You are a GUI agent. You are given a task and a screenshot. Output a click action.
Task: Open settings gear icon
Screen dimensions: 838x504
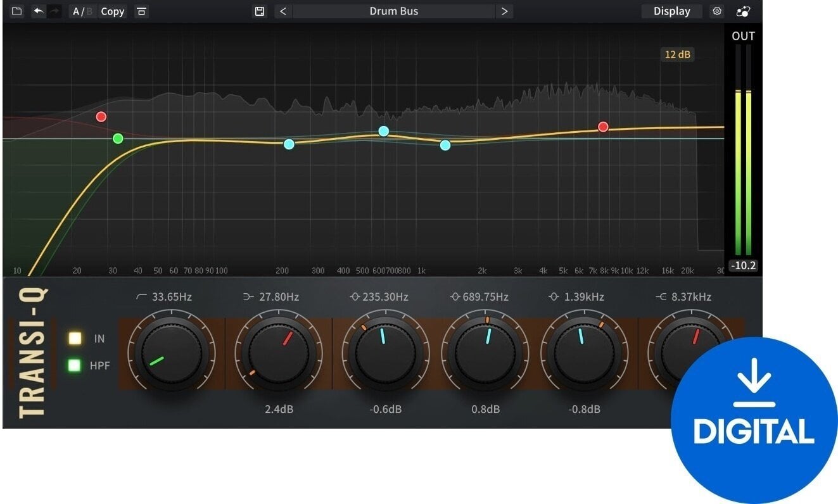tap(717, 11)
